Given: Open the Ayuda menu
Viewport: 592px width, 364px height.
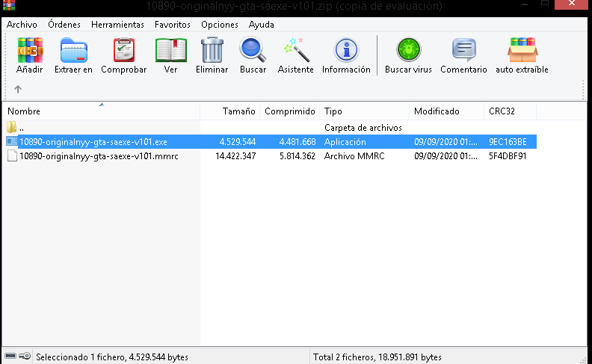Looking at the screenshot, I should tap(262, 25).
